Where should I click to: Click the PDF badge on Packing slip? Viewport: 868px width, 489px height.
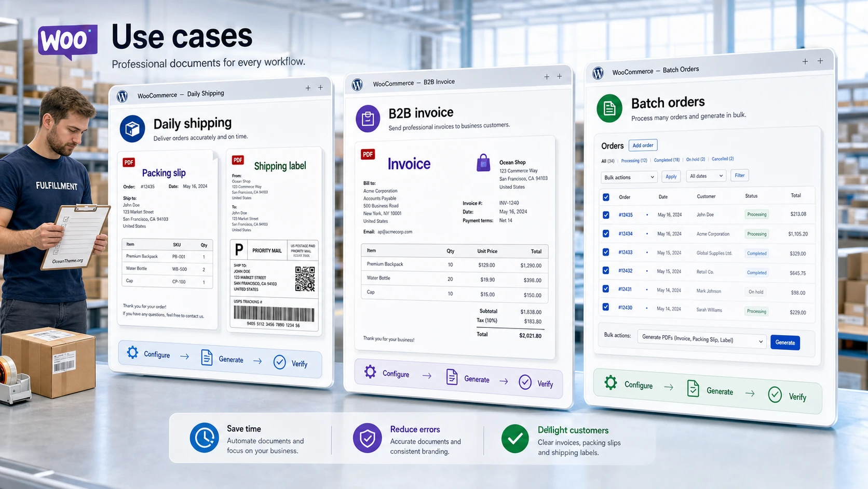[129, 162]
